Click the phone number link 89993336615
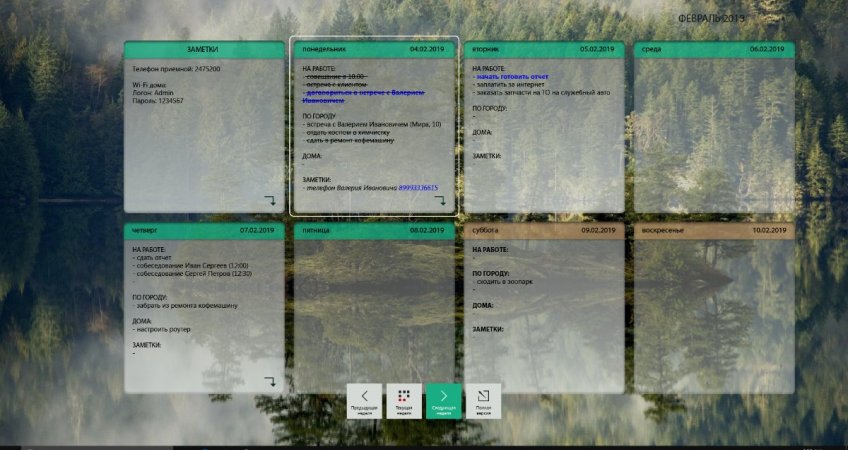848x450 pixels. (418, 187)
